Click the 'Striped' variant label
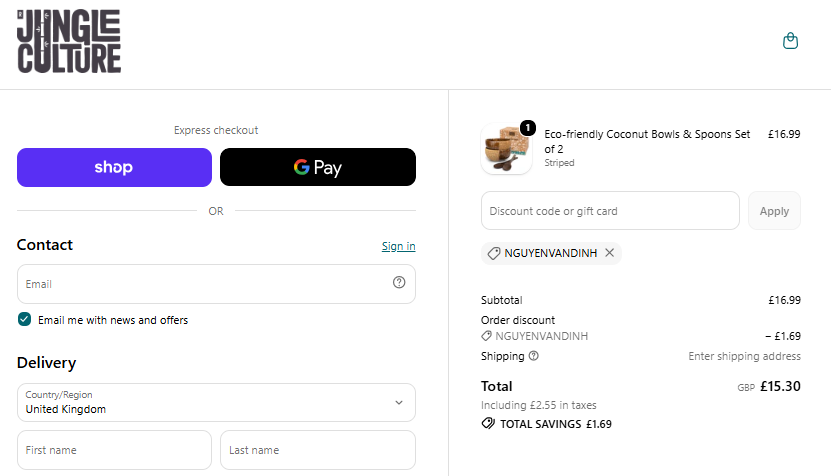831x476 pixels. tap(559, 163)
